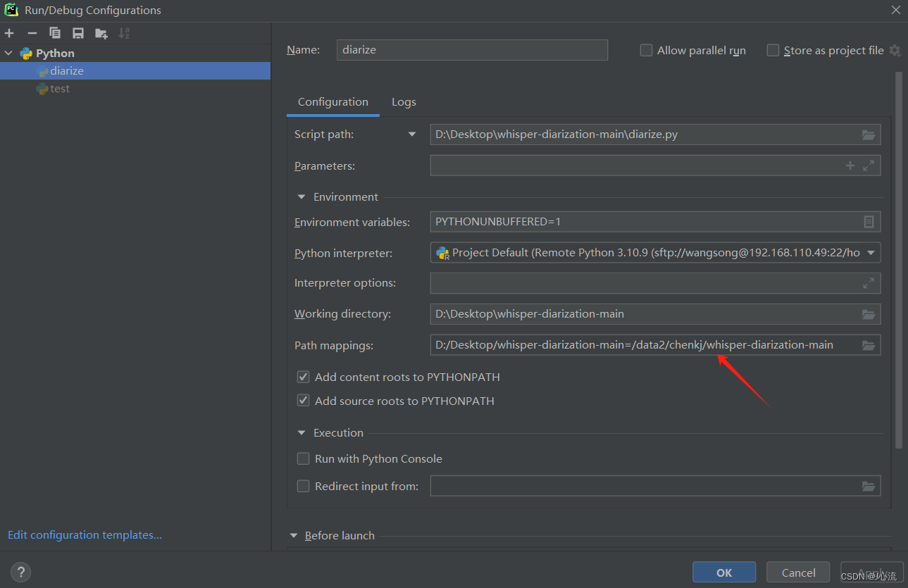
Task: Uncheck Add source roots to PYTHONPATH
Action: coord(303,400)
